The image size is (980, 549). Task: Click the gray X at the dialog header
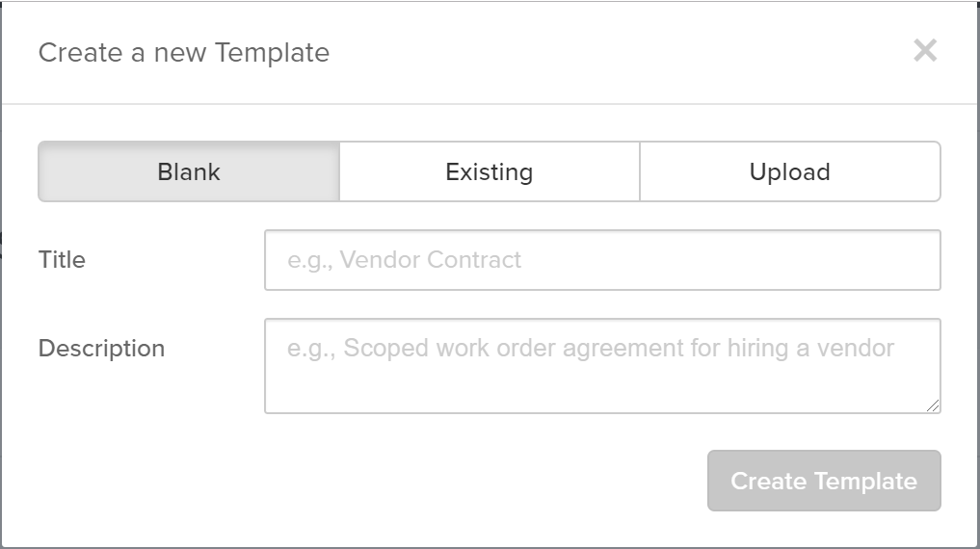coord(925,51)
